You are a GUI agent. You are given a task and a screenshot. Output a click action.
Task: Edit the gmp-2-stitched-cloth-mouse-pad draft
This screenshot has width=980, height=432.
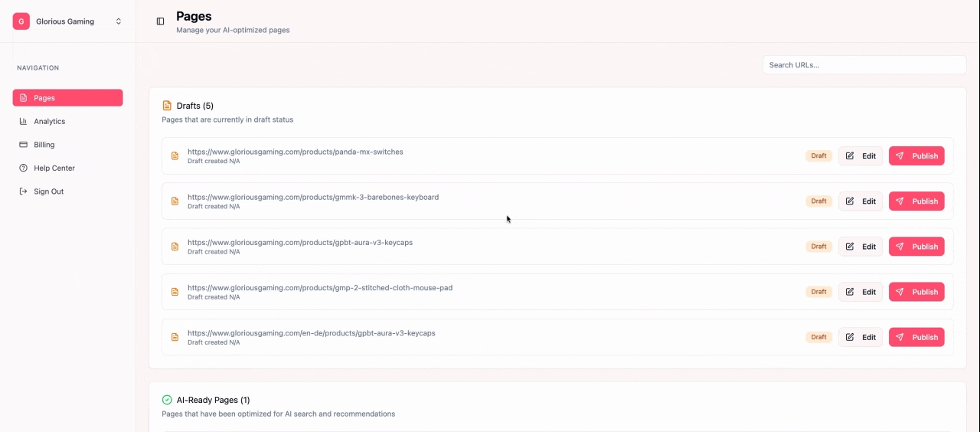(861, 292)
